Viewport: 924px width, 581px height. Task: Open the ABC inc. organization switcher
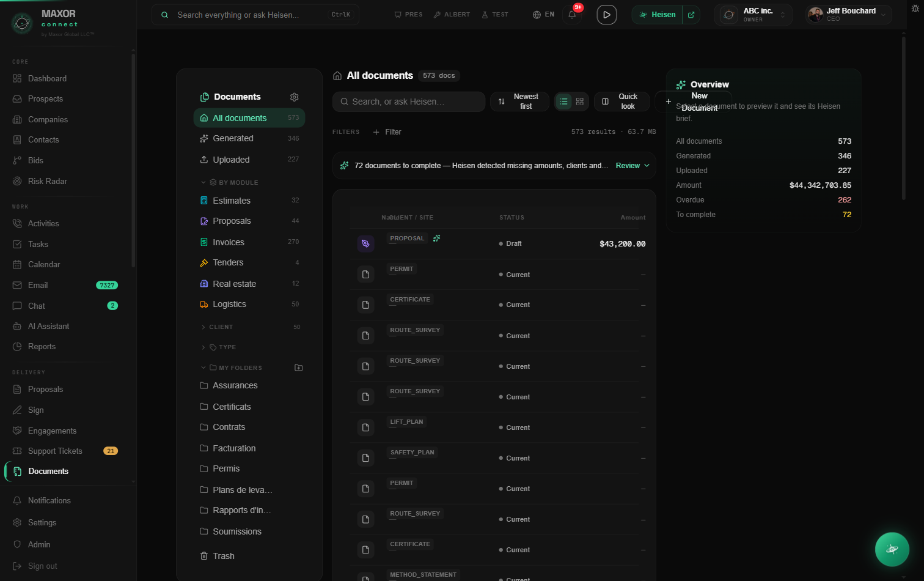pyautogui.click(x=753, y=15)
